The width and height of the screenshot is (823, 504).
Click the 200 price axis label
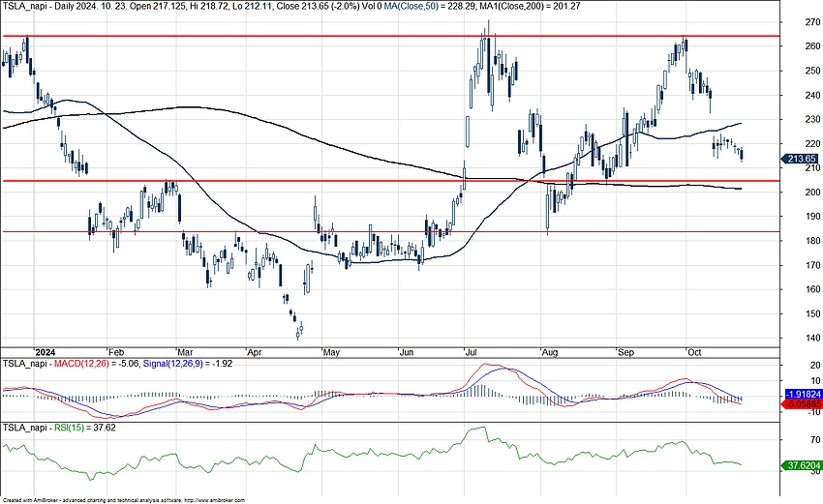(x=813, y=192)
